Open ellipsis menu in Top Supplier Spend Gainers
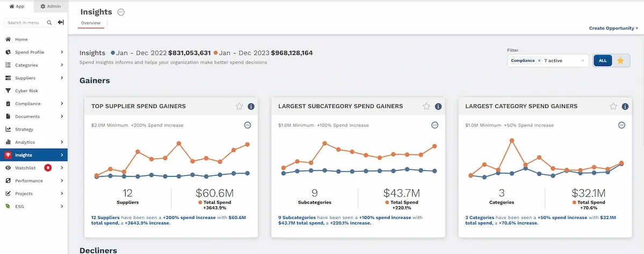This screenshot has width=644, height=254. click(247, 125)
